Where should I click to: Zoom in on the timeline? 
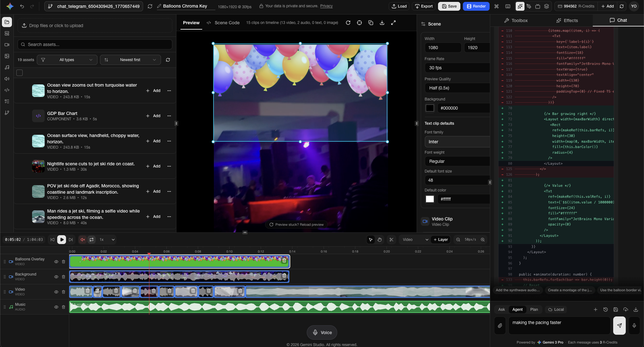click(x=483, y=240)
